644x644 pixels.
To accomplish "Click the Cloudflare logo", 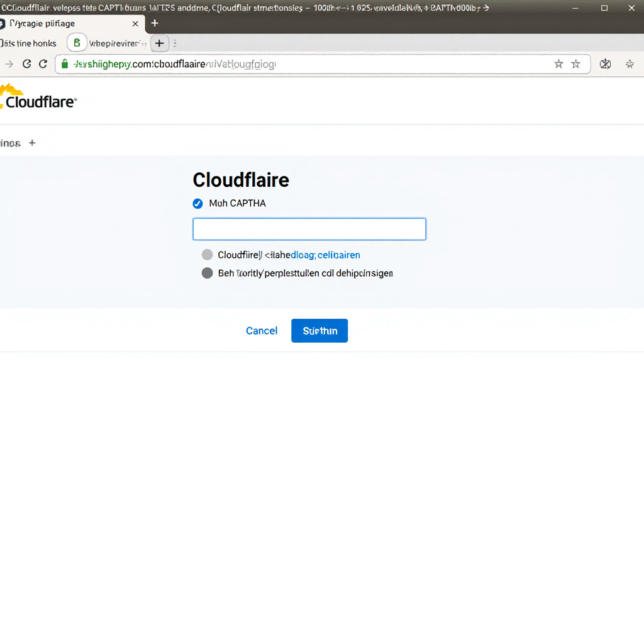I will click(x=38, y=97).
